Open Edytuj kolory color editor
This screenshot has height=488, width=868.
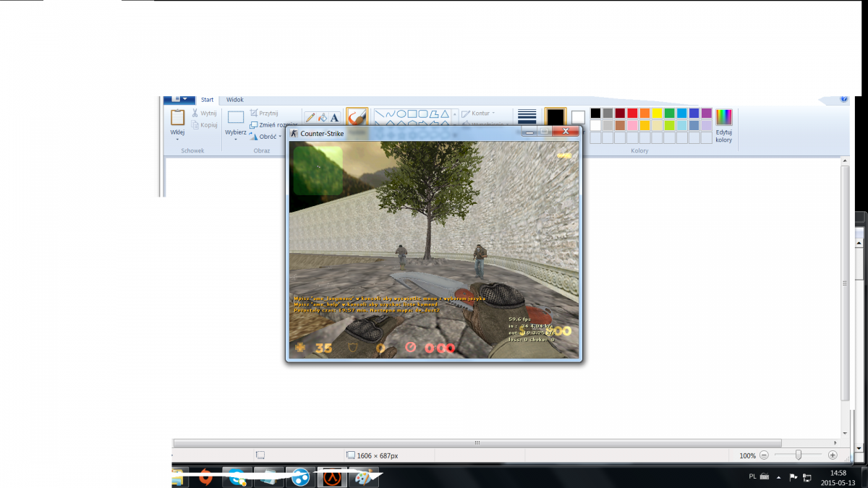[x=724, y=126]
